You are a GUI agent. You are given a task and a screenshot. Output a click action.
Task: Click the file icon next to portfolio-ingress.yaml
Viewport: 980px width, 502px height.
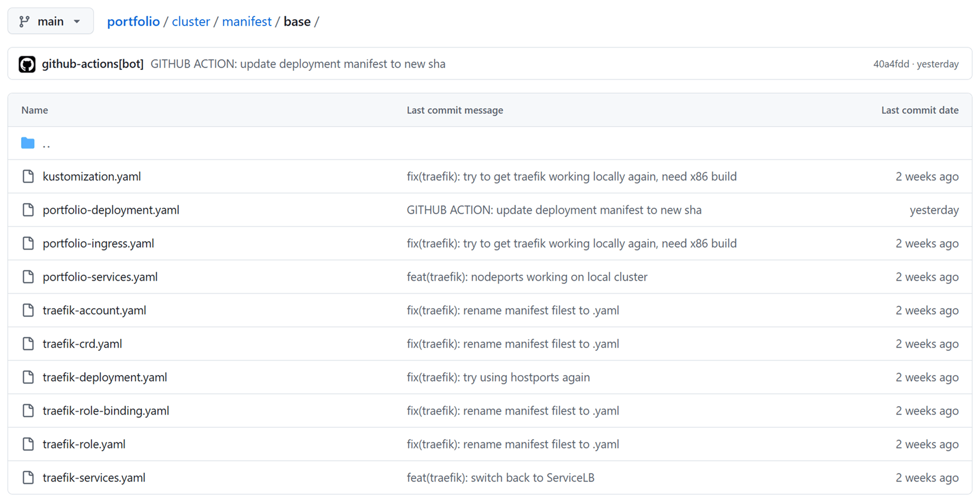28,243
